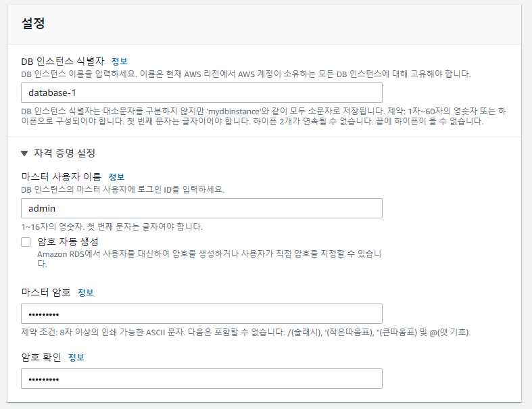Image resolution: width=532 pixels, height=409 pixels.
Task: Click the Amazon RDS password generation description
Action: [x=209, y=259]
